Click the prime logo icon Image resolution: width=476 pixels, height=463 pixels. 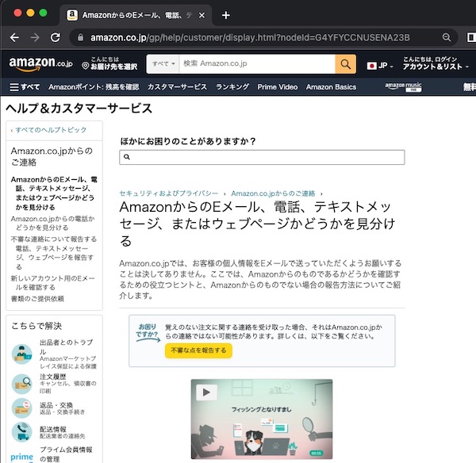21,457
